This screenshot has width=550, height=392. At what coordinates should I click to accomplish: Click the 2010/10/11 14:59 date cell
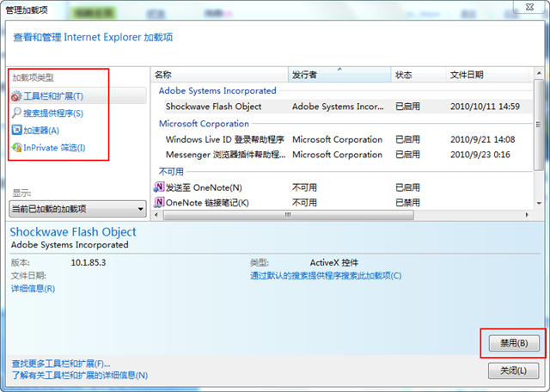(x=485, y=107)
